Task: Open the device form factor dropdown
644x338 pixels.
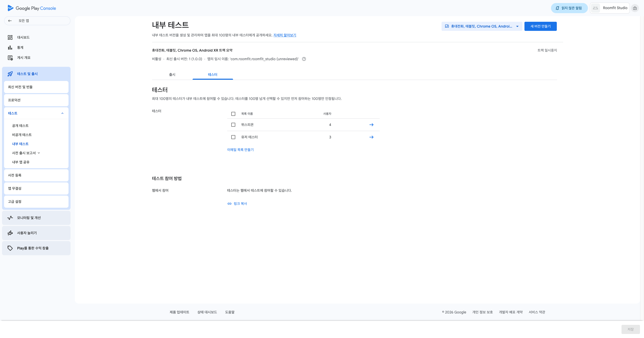Action: (x=482, y=26)
